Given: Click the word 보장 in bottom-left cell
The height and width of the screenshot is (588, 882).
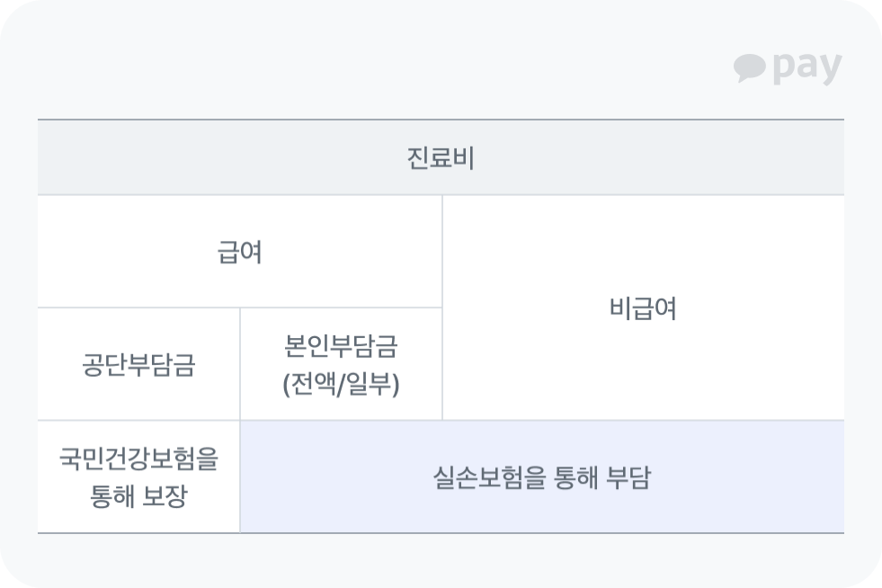Looking at the screenshot, I should click(165, 496).
